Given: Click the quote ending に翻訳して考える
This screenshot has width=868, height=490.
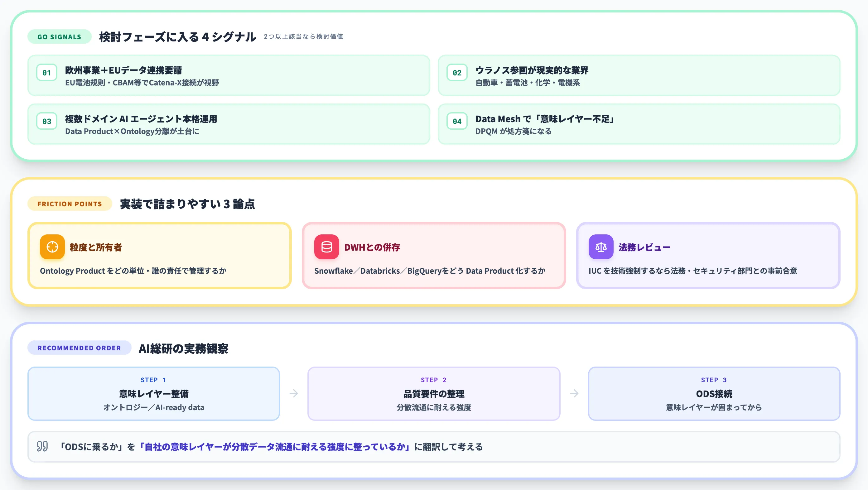Looking at the screenshot, I should (448, 447).
